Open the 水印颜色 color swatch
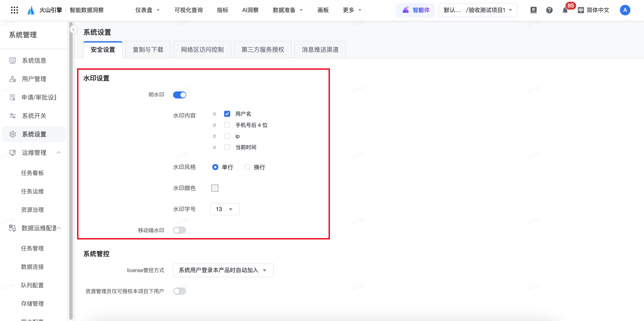 coord(215,188)
